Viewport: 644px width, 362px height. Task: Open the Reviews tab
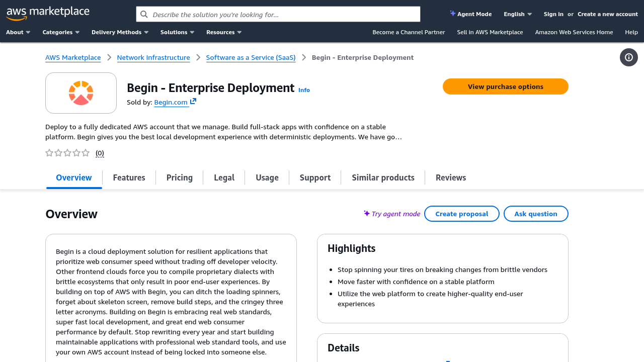(x=451, y=177)
